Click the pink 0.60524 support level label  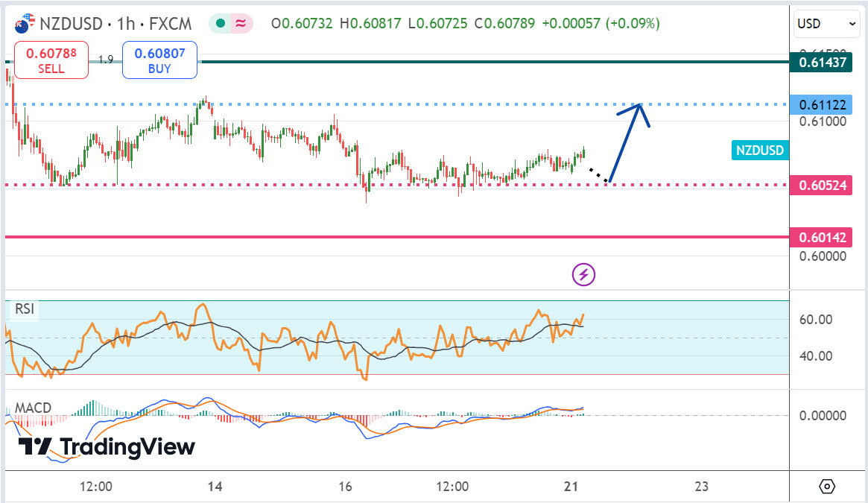(823, 185)
